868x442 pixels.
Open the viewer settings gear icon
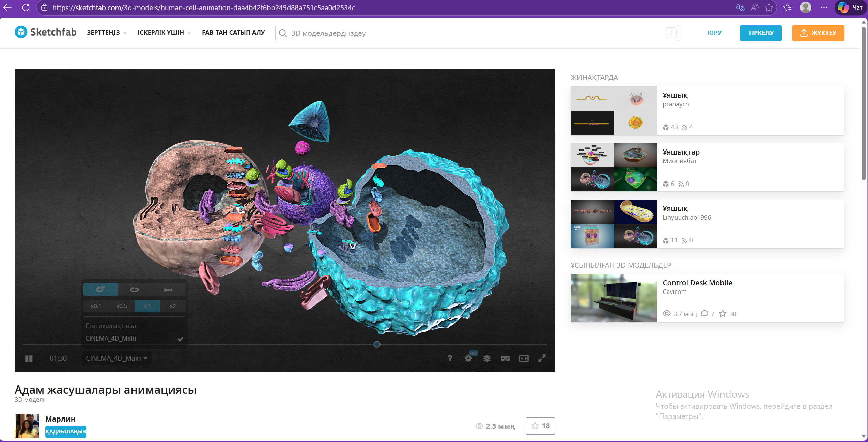point(468,358)
